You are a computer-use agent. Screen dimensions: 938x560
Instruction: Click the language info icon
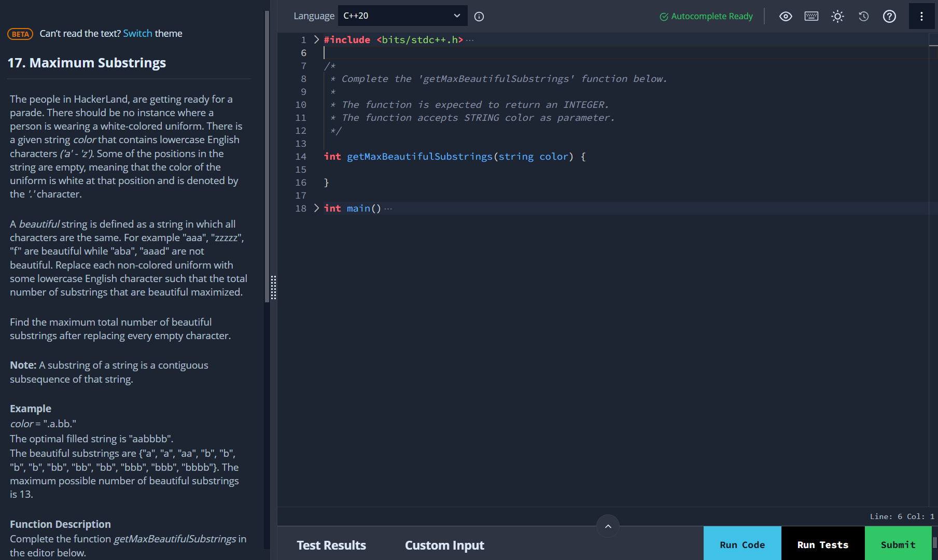pyautogui.click(x=479, y=17)
